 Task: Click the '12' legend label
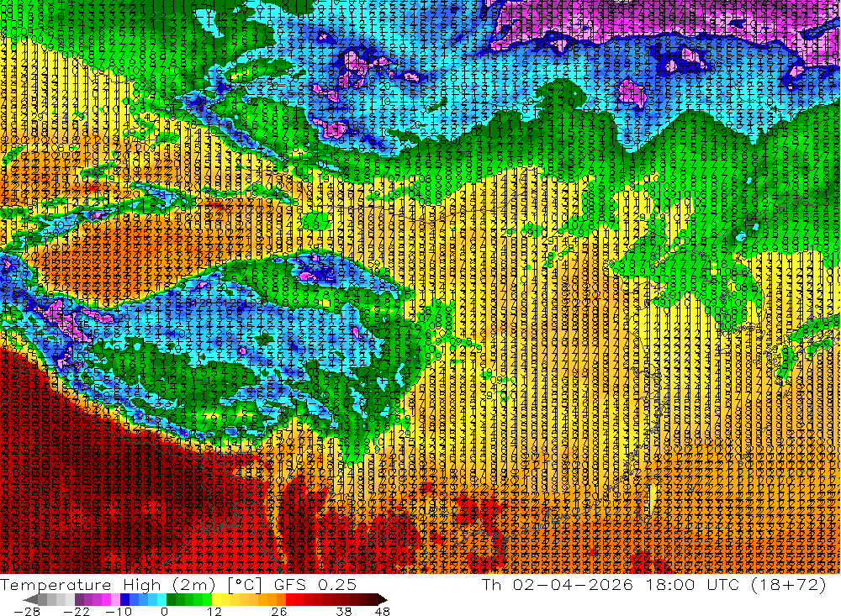(214, 611)
